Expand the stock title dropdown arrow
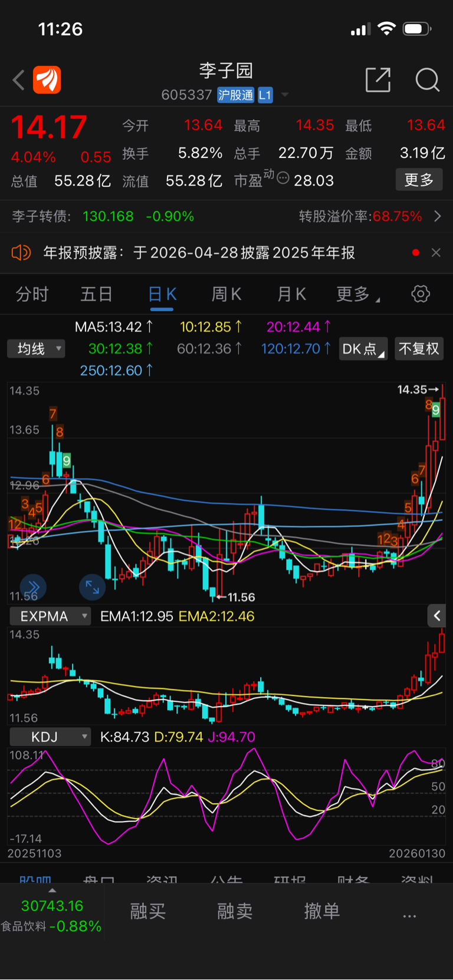Screen dimensions: 453x980 (285, 95)
